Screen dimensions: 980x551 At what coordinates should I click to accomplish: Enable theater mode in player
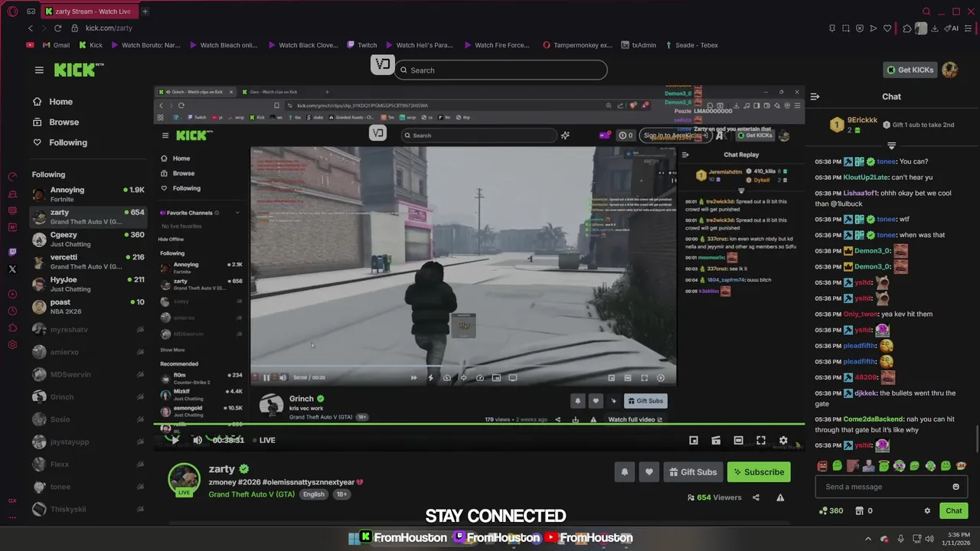[x=738, y=440]
